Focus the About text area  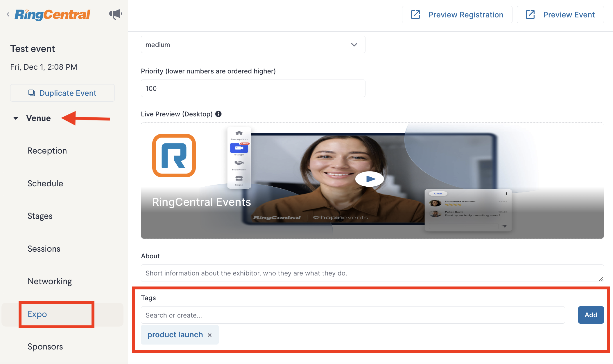coord(372,273)
